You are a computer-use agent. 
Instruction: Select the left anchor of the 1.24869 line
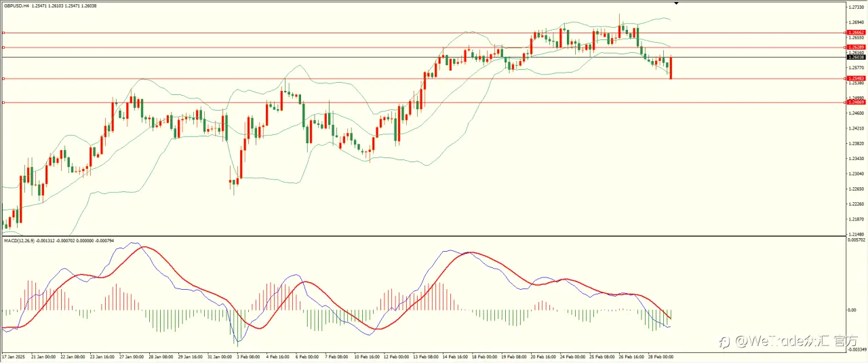pos(3,102)
